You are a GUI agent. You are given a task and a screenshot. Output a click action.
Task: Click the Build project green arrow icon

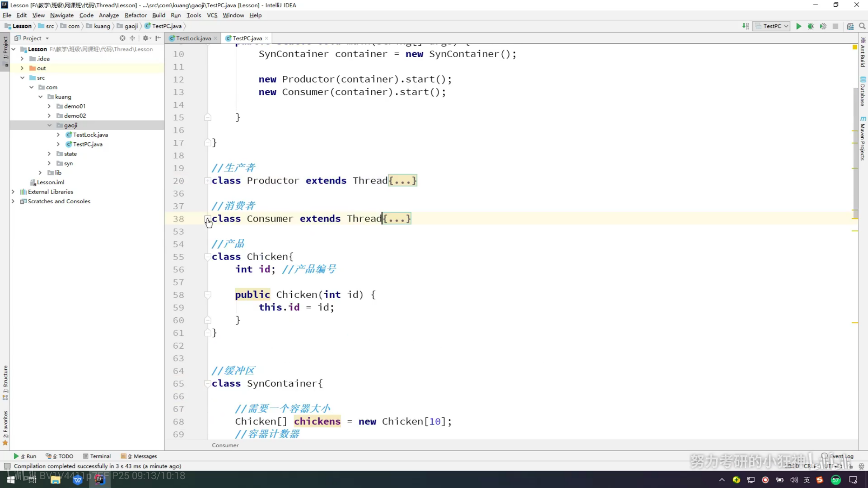(746, 26)
